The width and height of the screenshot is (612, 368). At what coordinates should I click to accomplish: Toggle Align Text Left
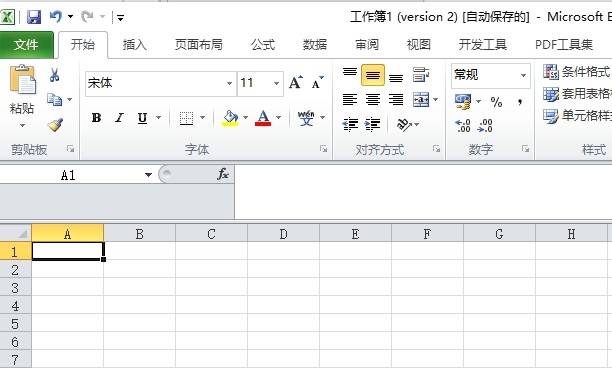(x=350, y=100)
